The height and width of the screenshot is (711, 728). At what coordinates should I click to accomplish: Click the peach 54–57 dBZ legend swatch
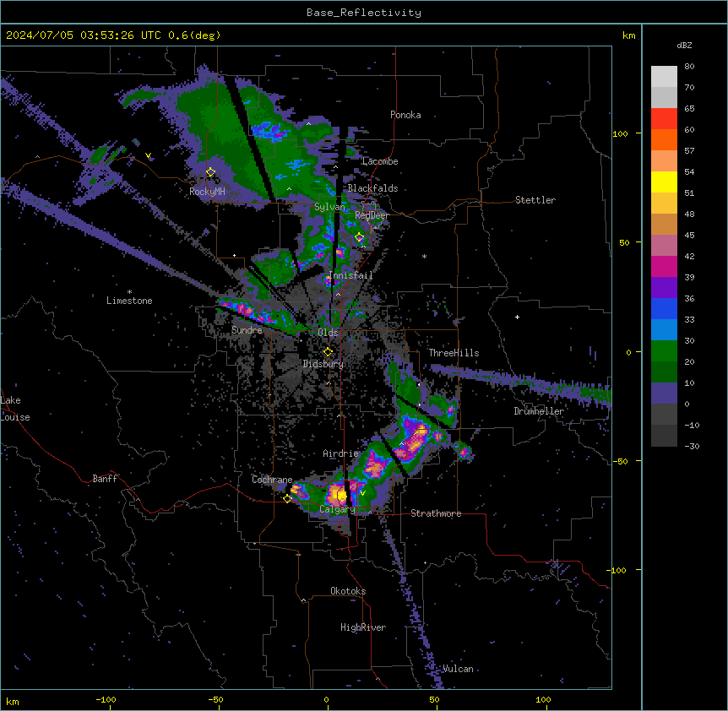664,161
